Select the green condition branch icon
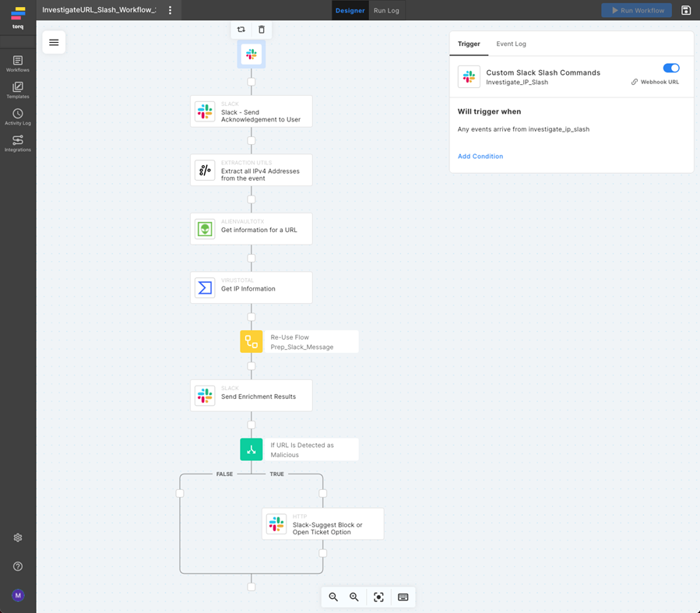700x613 pixels. [x=252, y=449]
